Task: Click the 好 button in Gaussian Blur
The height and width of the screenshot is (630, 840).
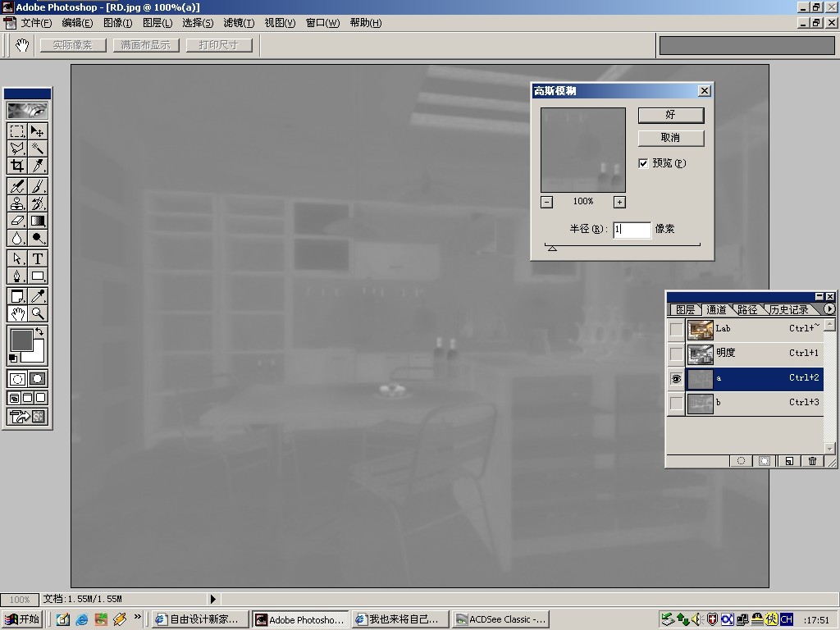Action: tap(671, 115)
